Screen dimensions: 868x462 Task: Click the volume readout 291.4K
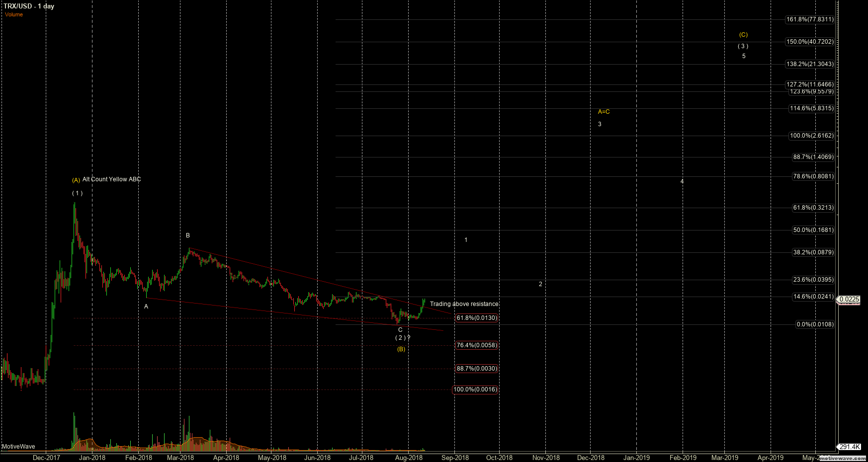(849, 447)
